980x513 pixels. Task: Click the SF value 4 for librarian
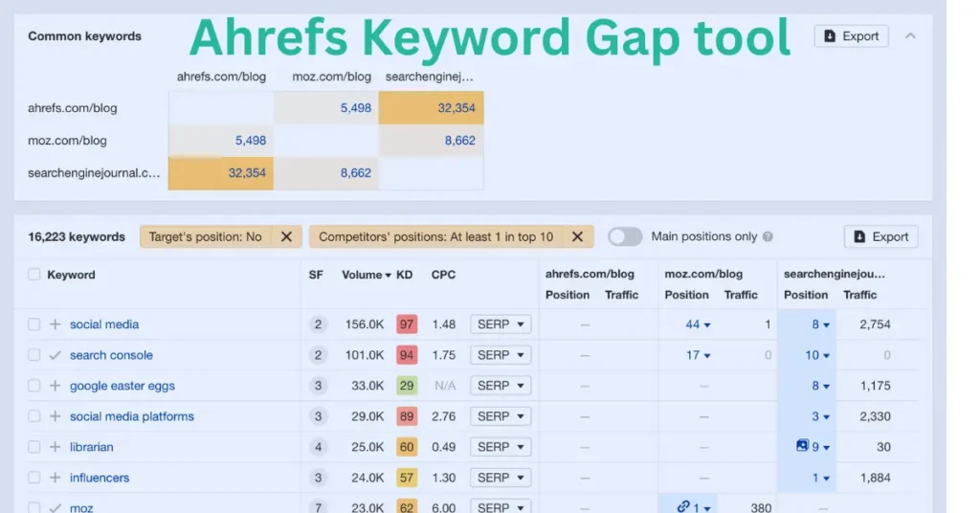coord(318,447)
